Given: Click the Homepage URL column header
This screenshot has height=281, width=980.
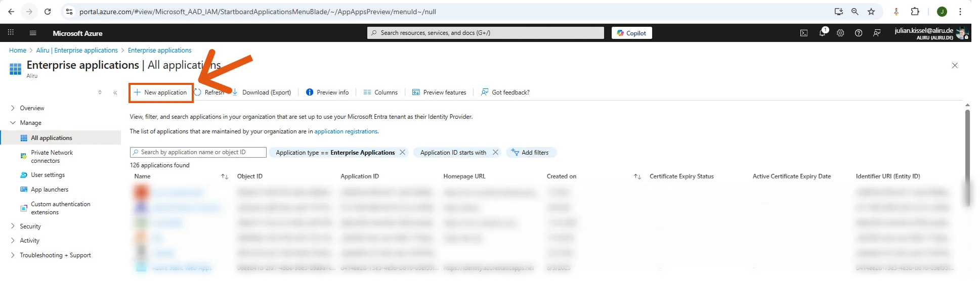Looking at the screenshot, I should [464, 176].
